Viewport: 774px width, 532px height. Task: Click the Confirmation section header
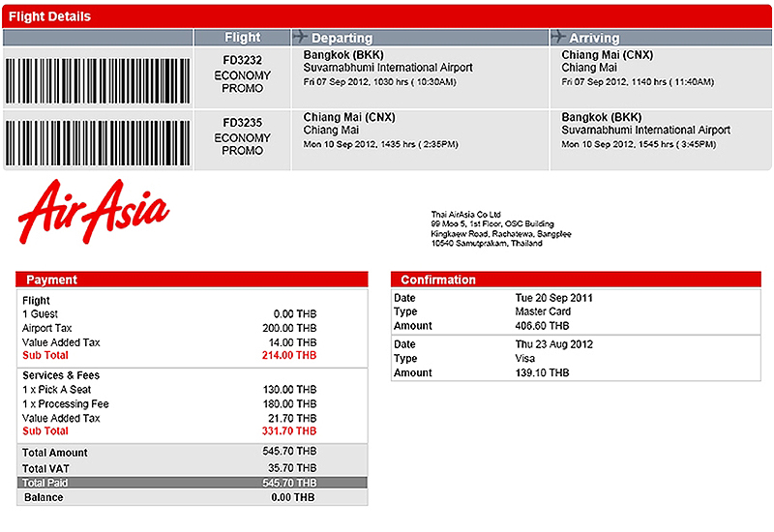[576, 280]
